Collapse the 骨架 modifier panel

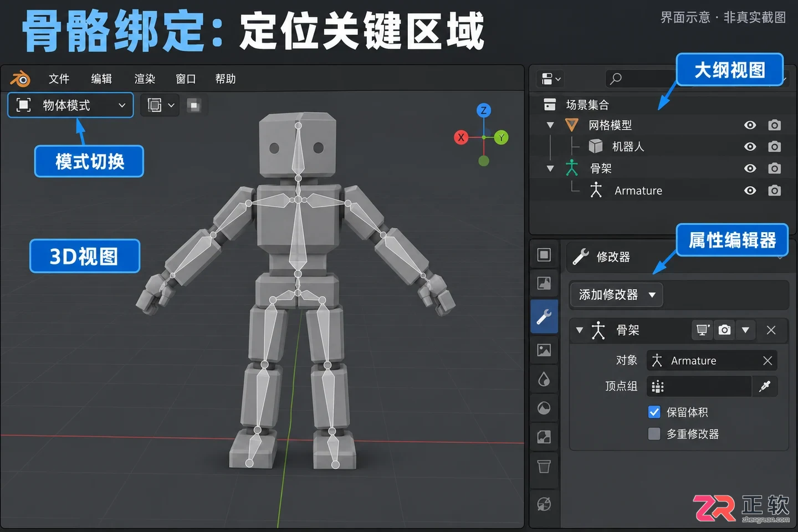click(580, 330)
